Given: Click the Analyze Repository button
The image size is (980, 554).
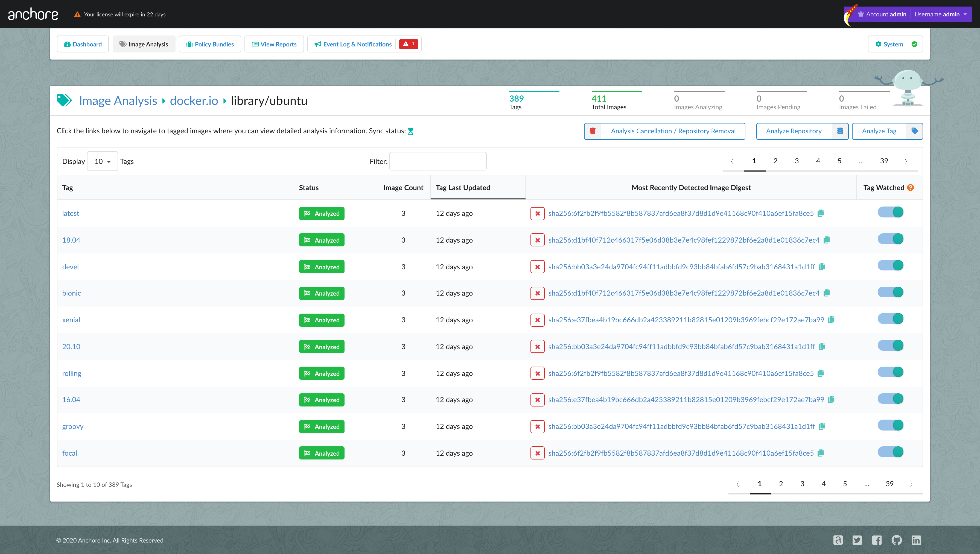Looking at the screenshot, I should (794, 131).
